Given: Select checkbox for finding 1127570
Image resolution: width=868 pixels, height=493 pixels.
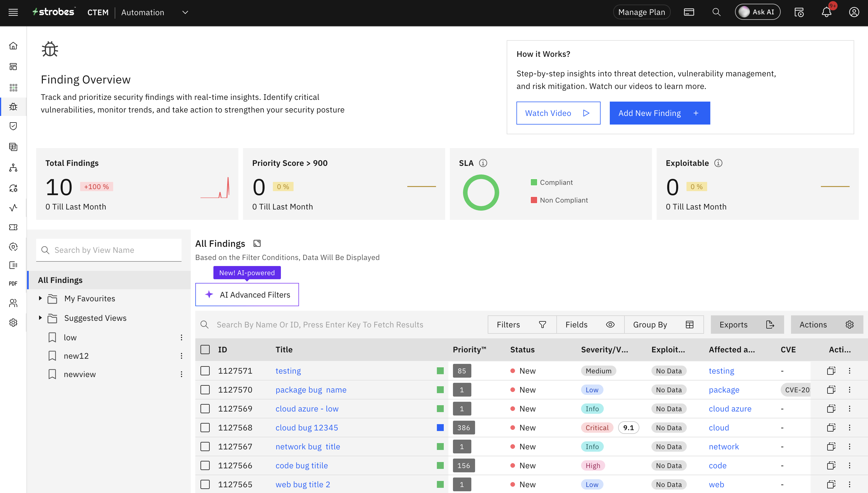Looking at the screenshot, I should 205,390.
